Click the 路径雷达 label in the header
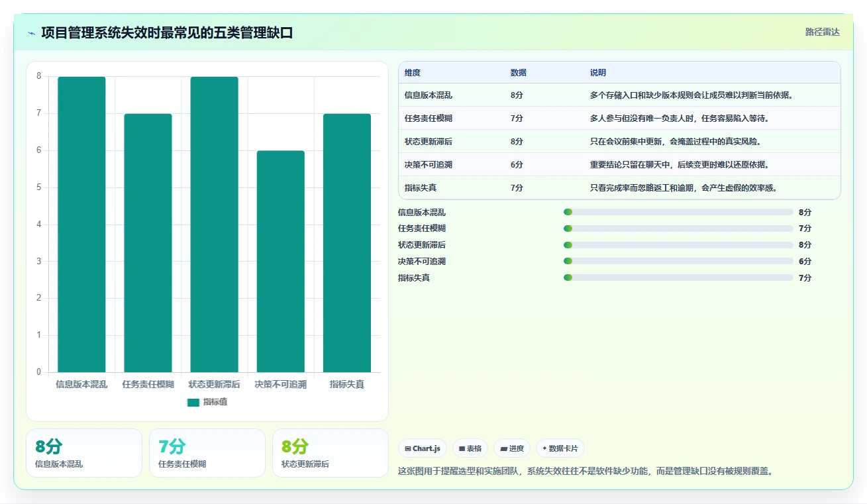 822,32
